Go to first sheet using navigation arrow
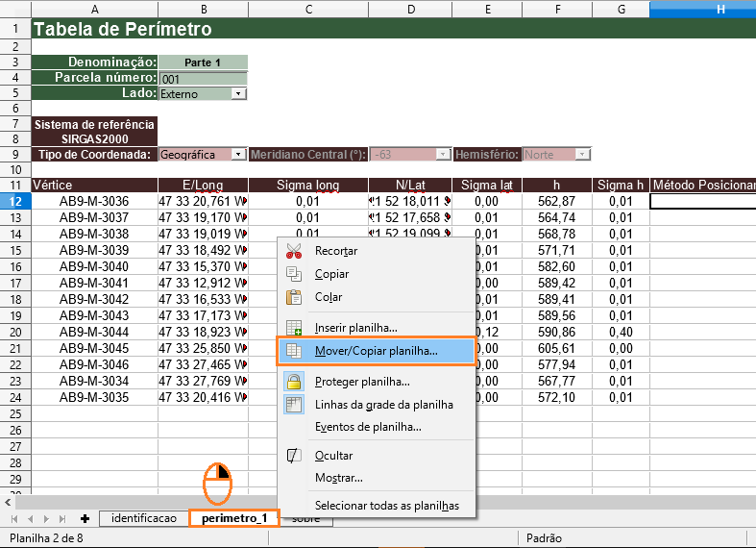This screenshot has height=548, width=756. [13, 519]
